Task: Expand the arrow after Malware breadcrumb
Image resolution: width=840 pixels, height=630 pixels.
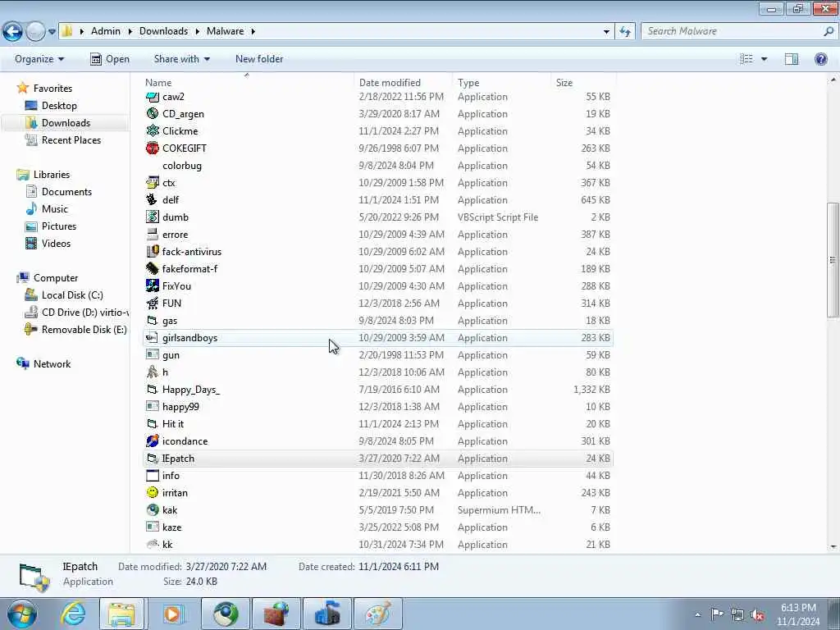Action: point(253,31)
